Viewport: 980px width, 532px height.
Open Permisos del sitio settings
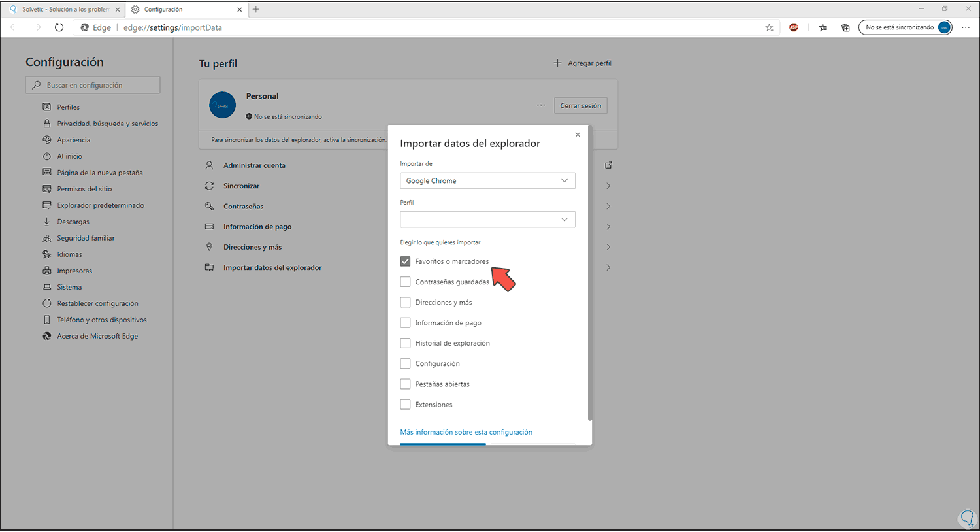click(84, 189)
